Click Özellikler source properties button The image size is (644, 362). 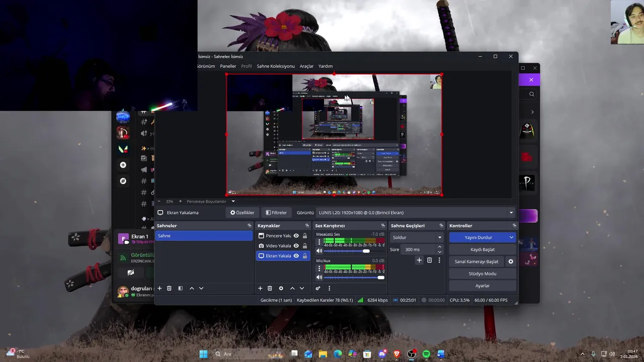coord(243,213)
